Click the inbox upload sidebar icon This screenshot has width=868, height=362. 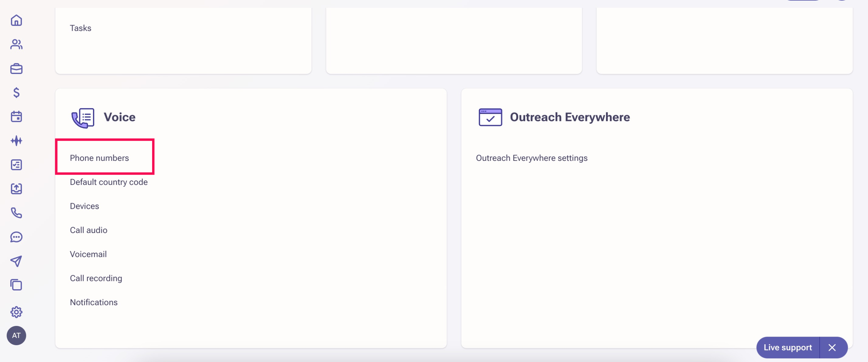pos(16,189)
